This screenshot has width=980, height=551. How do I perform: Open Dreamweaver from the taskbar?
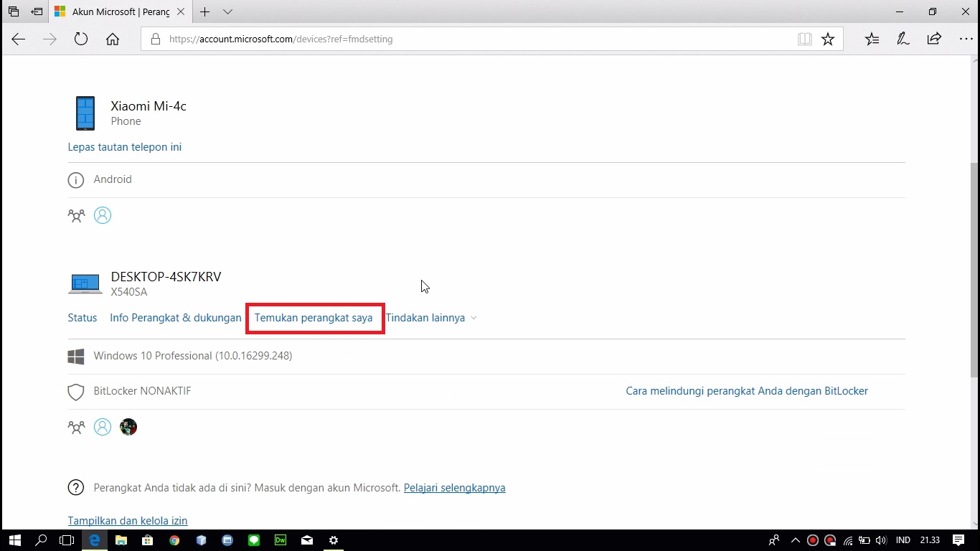click(281, 540)
